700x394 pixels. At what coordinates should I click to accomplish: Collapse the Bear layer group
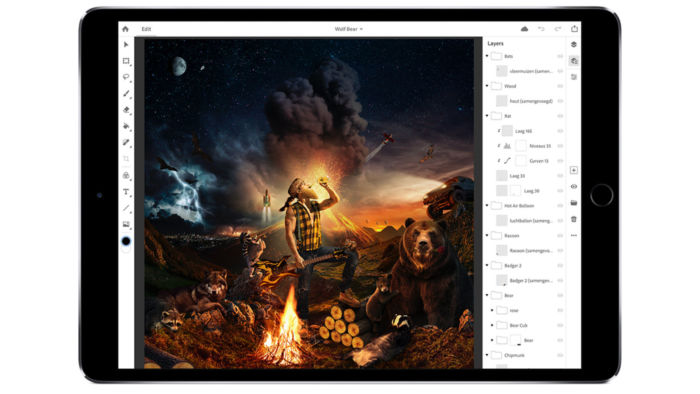[487, 295]
